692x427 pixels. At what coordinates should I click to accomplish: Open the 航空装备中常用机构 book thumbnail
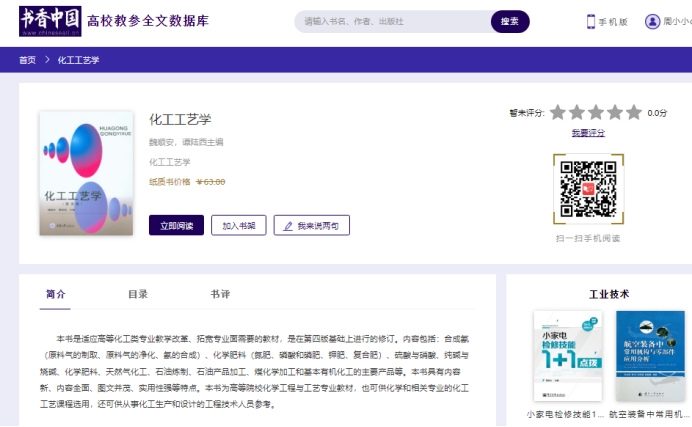(x=649, y=357)
